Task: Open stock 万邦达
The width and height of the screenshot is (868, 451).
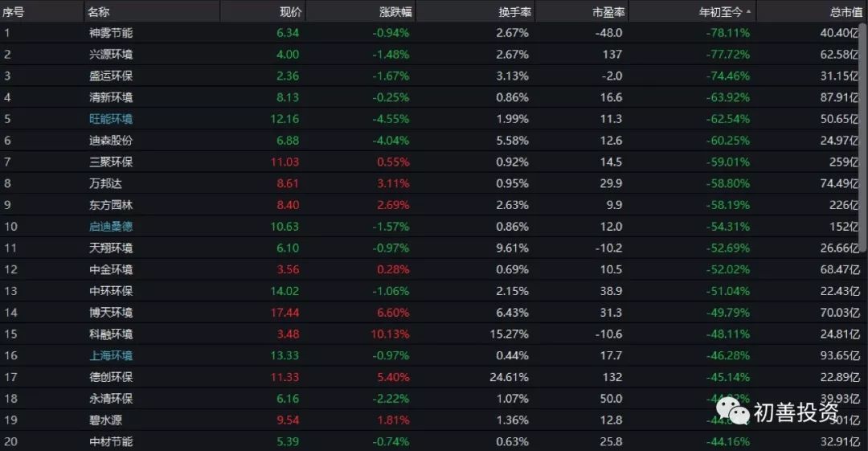Action: [105, 183]
